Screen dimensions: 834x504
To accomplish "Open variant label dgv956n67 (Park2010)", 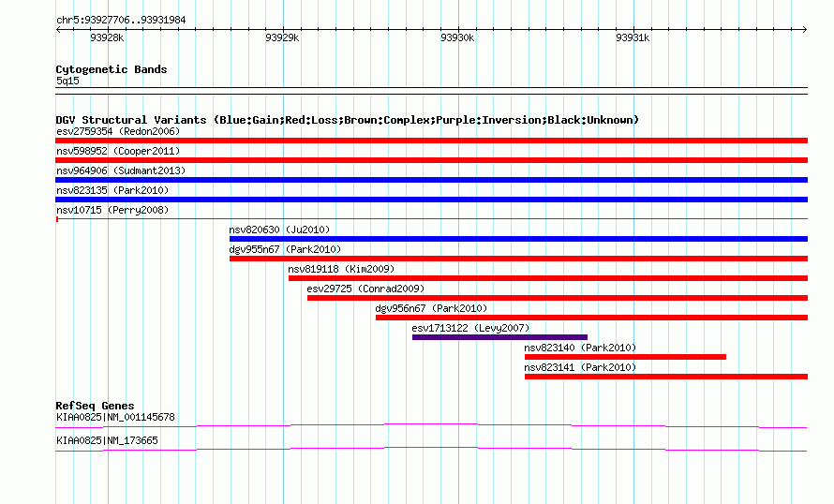I will (431, 308).
